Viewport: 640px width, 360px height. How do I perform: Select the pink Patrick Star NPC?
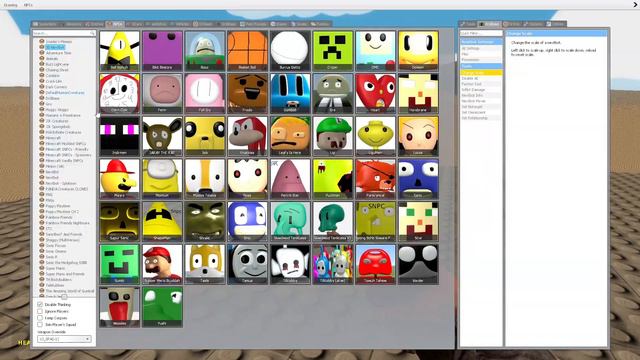(290, 179)
